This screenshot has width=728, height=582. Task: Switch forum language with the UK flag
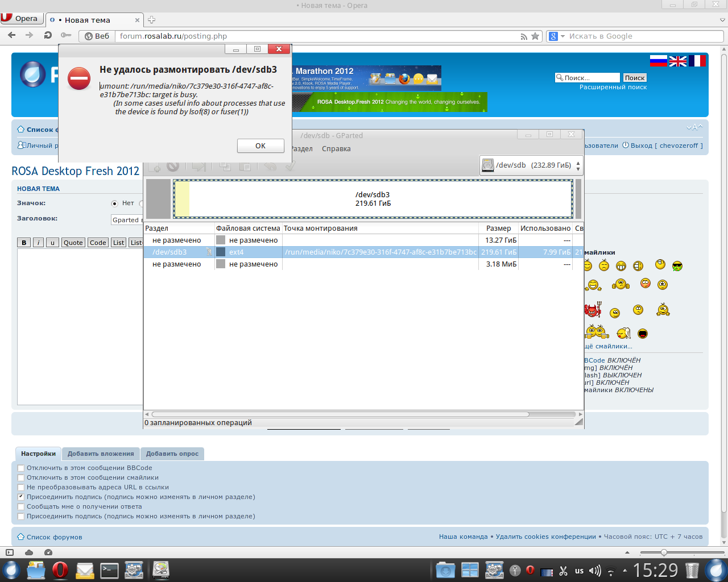tap(678, 61)
